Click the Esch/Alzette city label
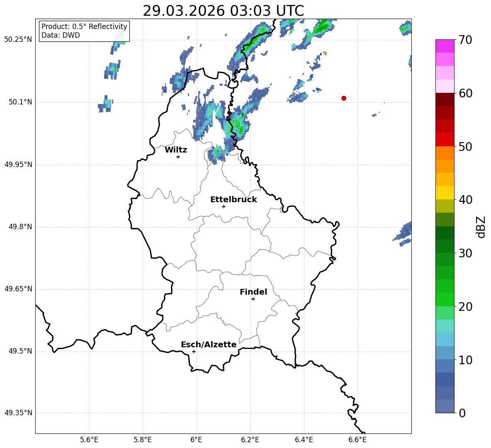 (209, 344)
